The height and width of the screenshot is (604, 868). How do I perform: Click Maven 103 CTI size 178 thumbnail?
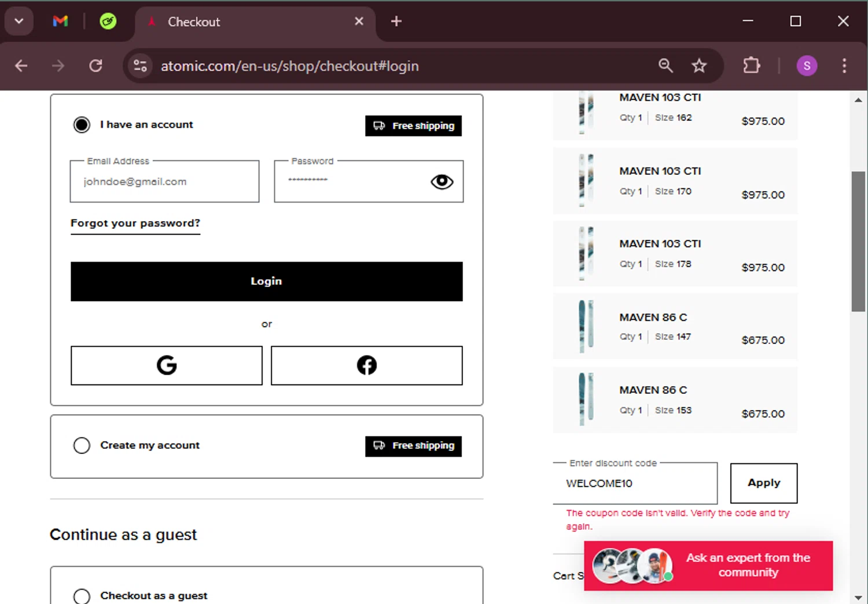(586, 254)
